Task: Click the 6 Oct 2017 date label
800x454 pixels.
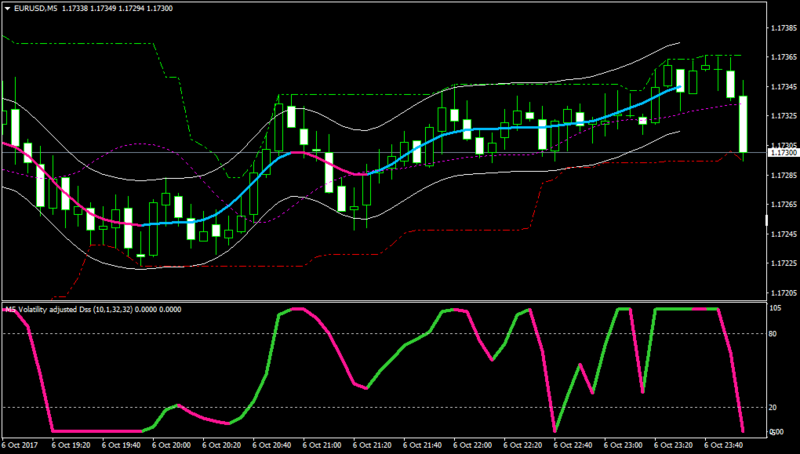Action: click(x=20, y=445)
